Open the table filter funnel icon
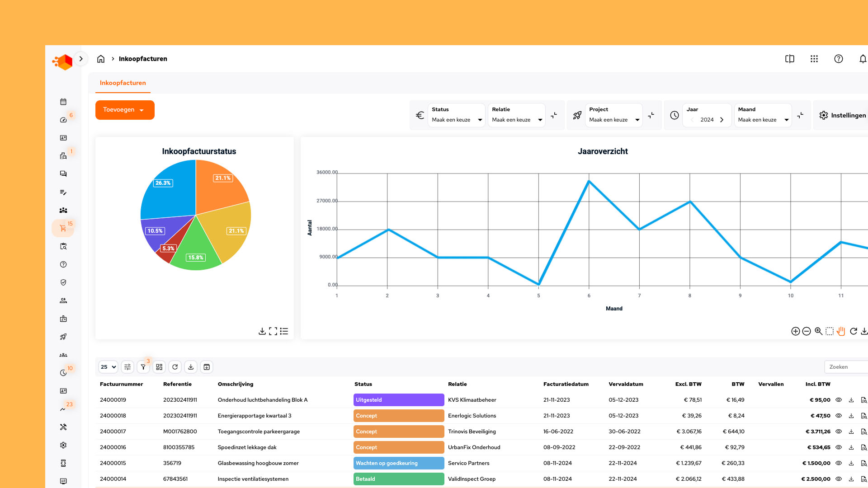This screenshot has height=488, width=868. point(143,367)
